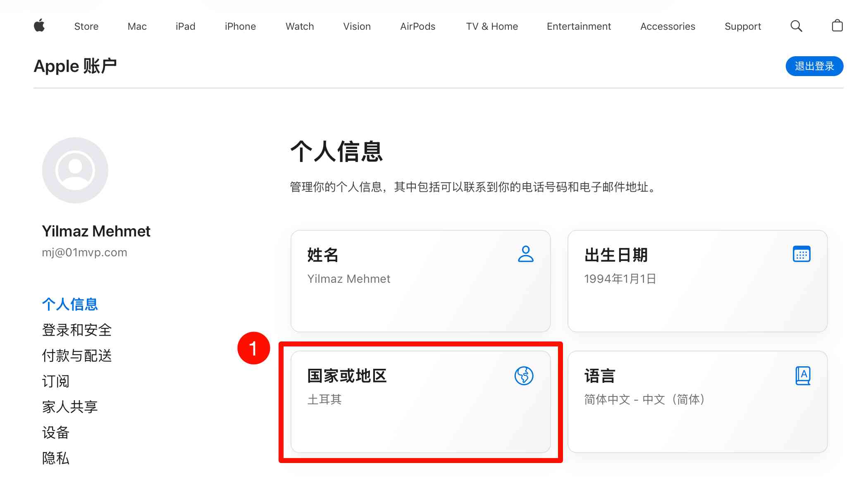Open the 语言 card
This screenshot has height=487, width=868.
(x=698, y=402)
